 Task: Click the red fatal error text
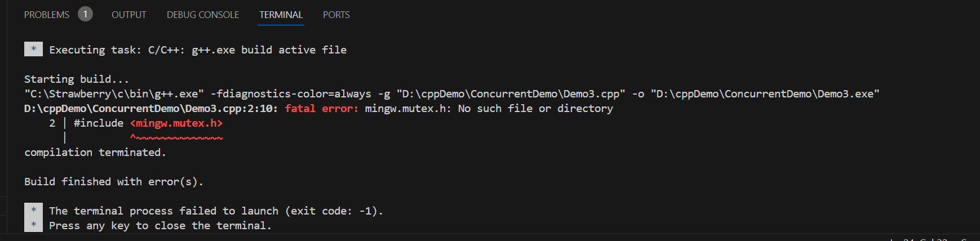pos(321,108)
